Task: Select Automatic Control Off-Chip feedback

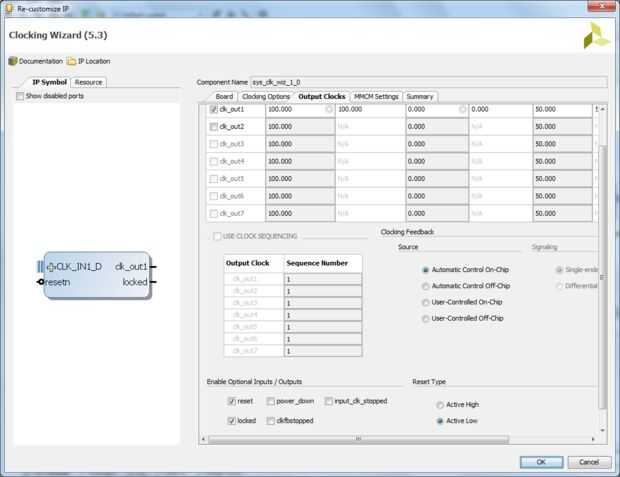Action: coord(425,286)
